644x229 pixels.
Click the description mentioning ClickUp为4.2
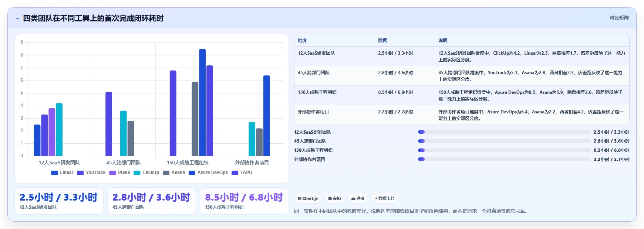(x=532, y=57)
